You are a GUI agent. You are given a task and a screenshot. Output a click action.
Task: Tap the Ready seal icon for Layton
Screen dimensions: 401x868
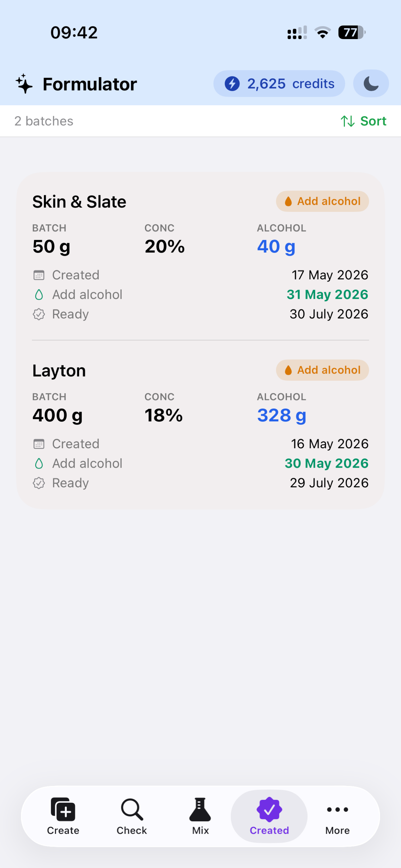tap(39, 483)
